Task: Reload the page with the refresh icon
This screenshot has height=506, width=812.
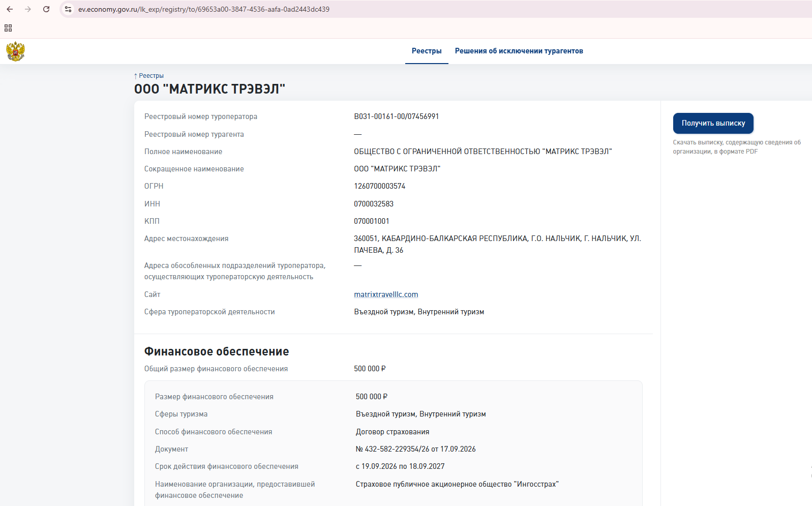Action: click(46, 9)
